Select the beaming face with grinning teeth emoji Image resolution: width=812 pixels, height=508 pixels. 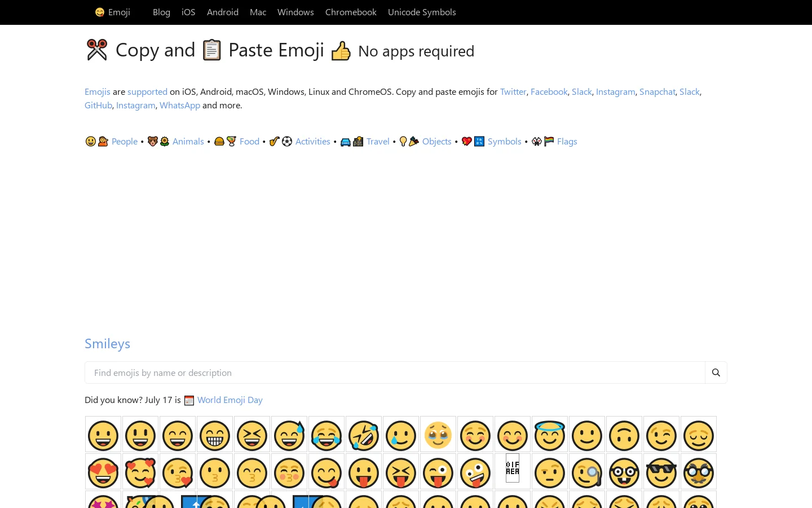215,435
